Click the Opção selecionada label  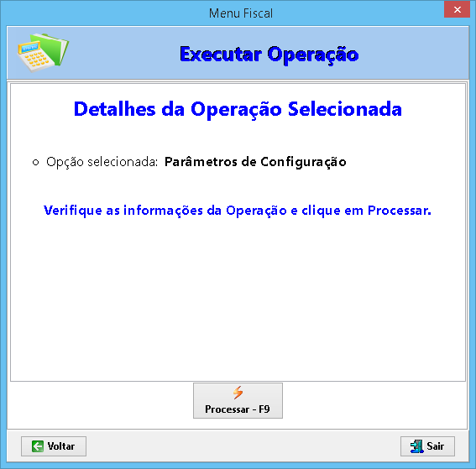(x=102, y=162)
